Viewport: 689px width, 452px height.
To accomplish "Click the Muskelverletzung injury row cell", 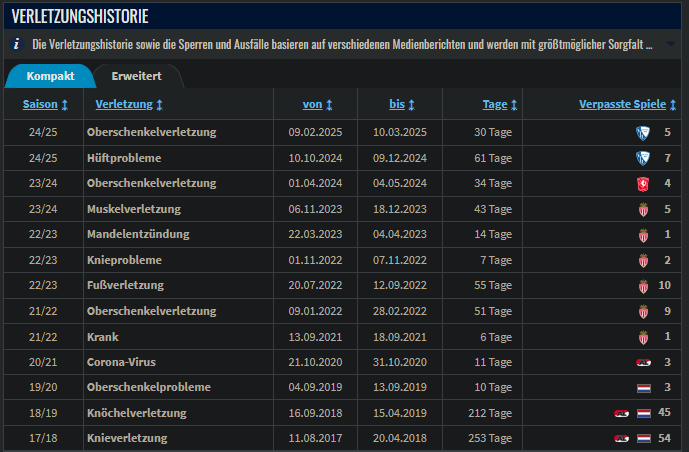I will (x=134, y=209).
